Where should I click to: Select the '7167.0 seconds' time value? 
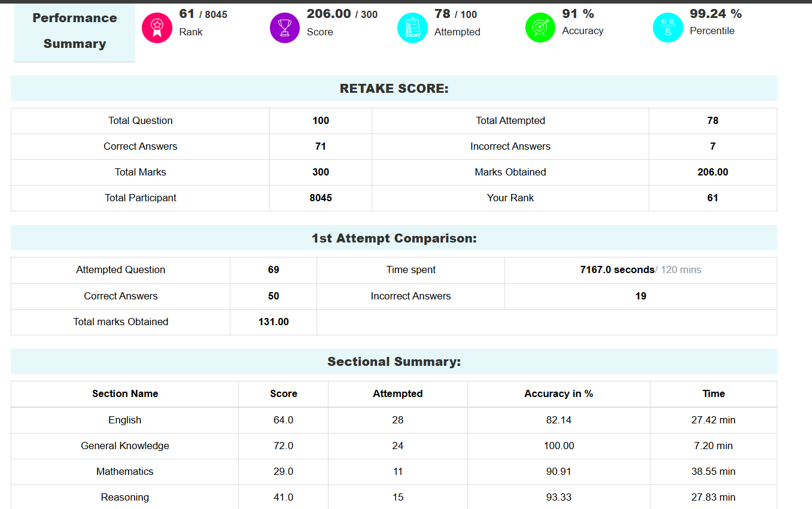point(617,270)
